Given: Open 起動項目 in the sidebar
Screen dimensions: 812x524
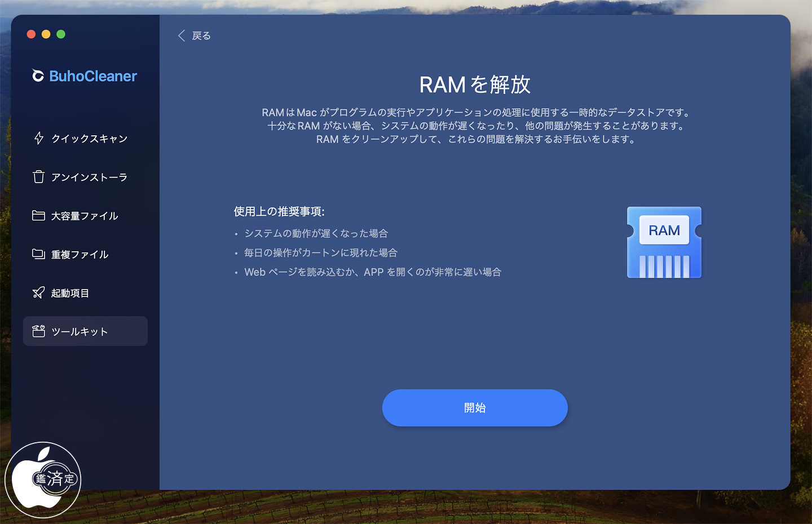Looking at the screenshot, I should click(x=85, y=292).
